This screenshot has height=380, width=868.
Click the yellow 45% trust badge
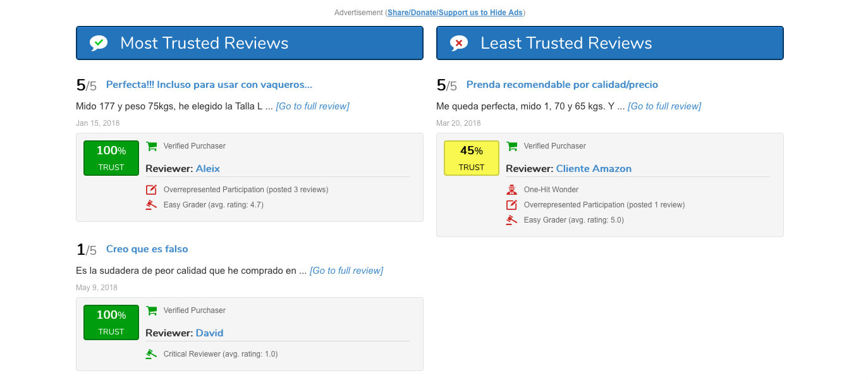pyautogui.click(x=472, y=158)
